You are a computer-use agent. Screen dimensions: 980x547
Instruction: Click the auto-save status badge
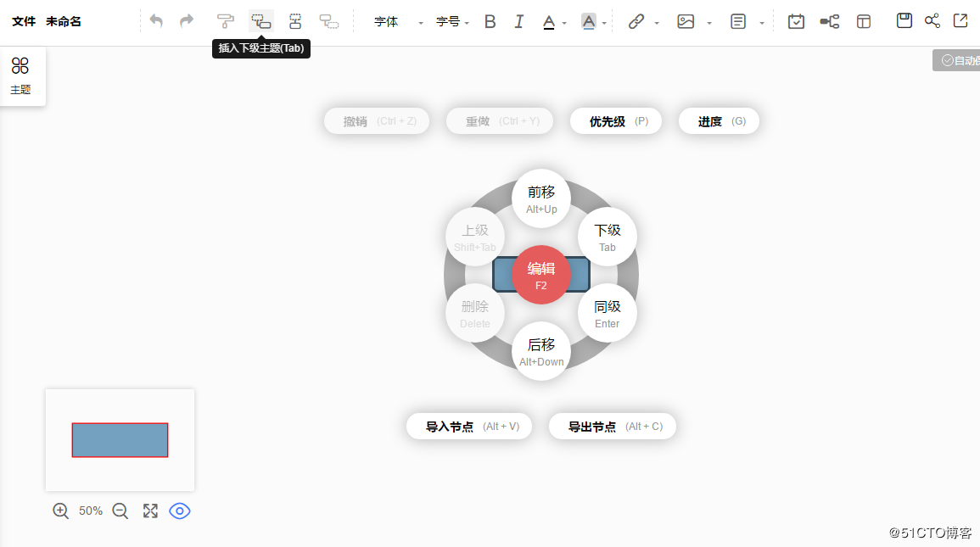click(x=956, y=60)
